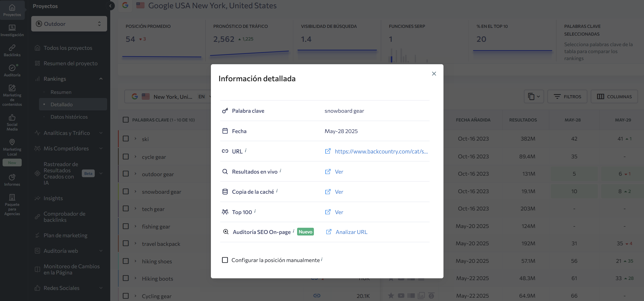
Task: Close the Información detallada dialog
Action: (434, 74)
